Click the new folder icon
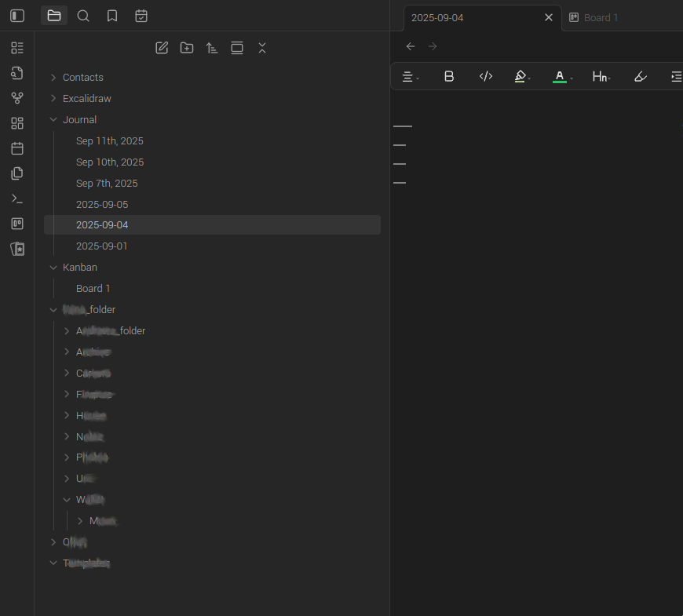Image resolution: width=683 pixels, height=616 pixels. tap(187, 48)
